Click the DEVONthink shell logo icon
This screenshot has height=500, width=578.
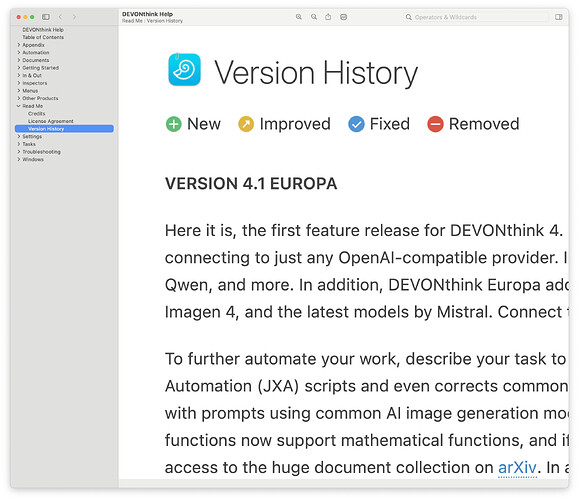tap(184, 70)
